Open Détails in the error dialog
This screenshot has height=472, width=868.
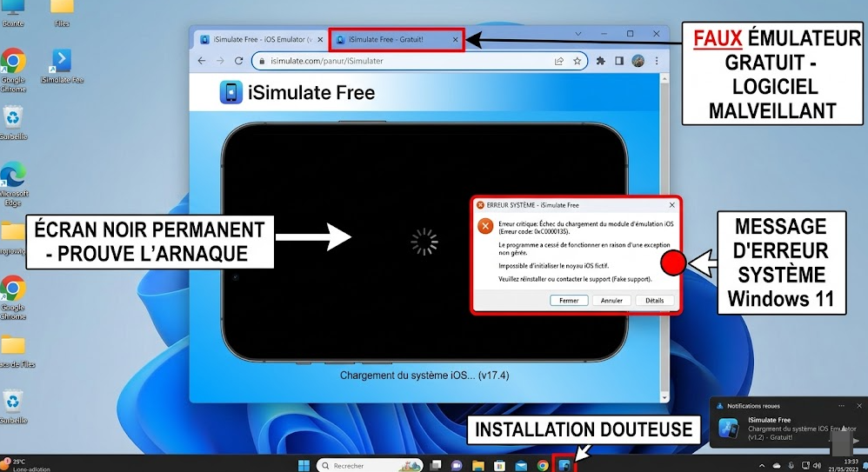pyautogui.click(x=654, y=301)
